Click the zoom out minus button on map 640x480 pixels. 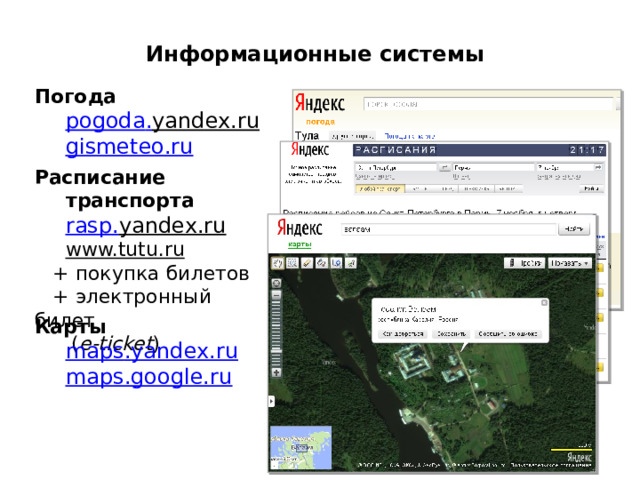tap(277, 295)
